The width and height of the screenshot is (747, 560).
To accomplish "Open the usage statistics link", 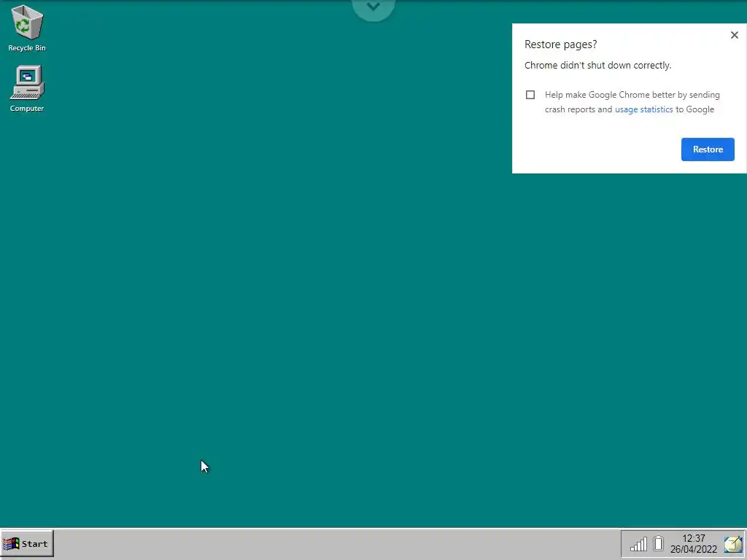I will point(643,109).
